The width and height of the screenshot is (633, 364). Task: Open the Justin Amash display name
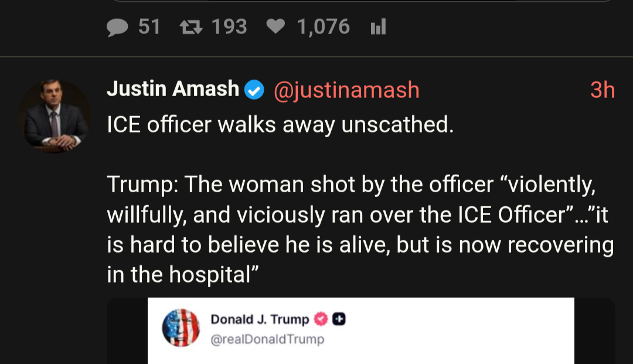coord(173,90)
